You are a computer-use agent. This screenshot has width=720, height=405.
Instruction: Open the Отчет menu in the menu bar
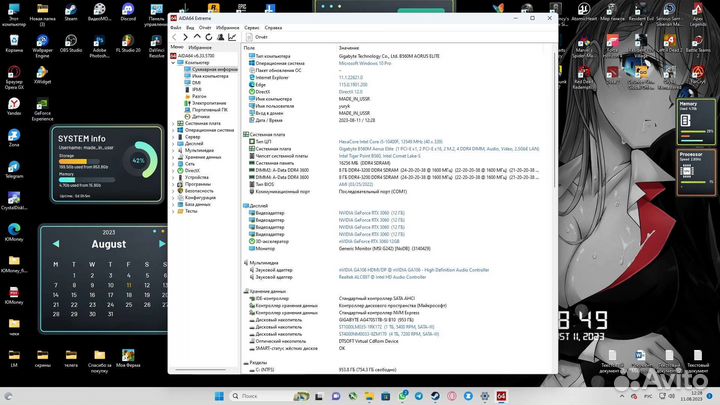[x=205, y=28]
